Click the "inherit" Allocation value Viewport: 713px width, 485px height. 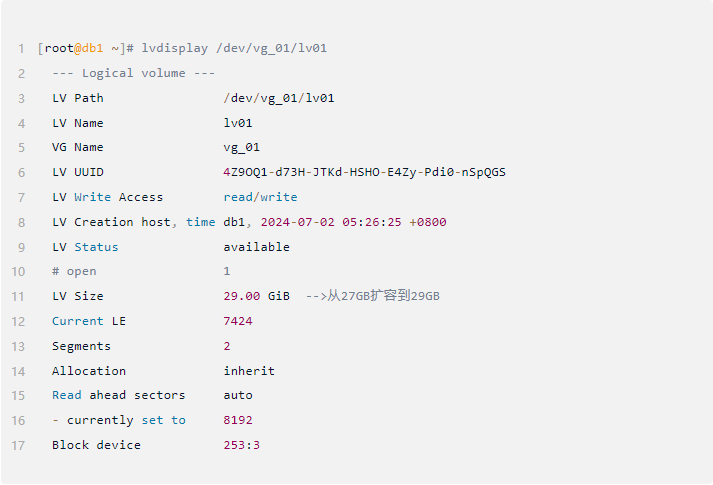249,371
